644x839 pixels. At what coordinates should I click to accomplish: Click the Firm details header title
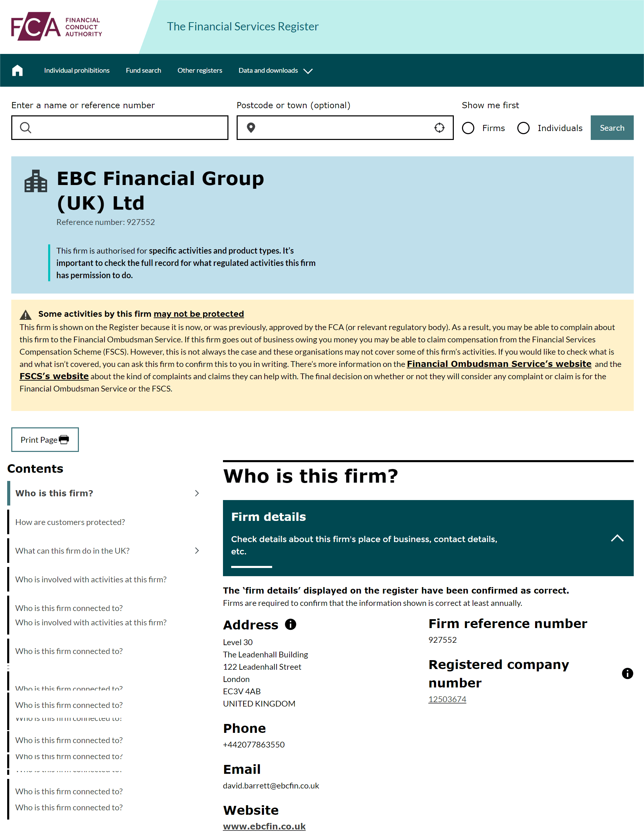click(268, 517)
